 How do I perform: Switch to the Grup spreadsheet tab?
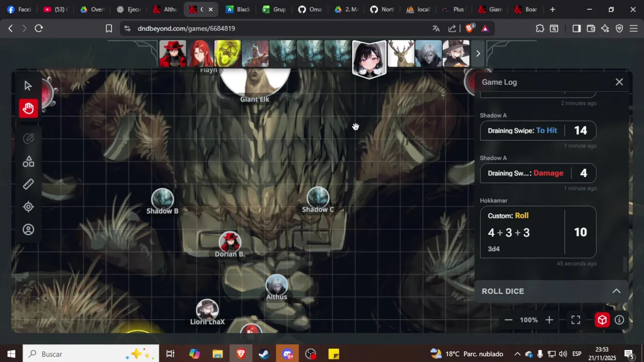click(274, 10)
